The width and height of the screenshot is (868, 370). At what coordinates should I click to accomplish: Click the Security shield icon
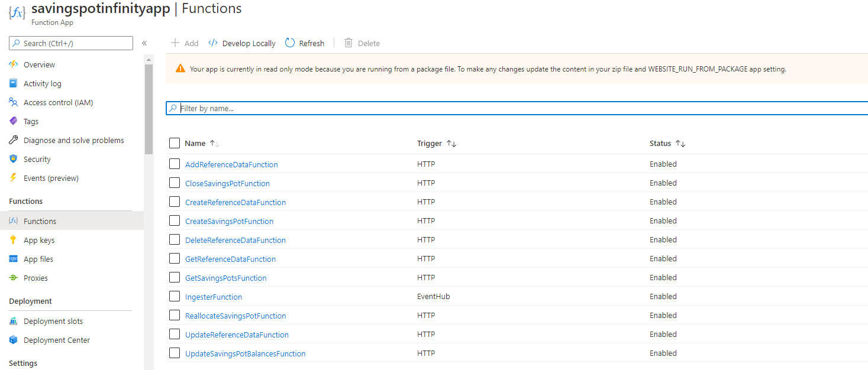(x=13, y=159)
